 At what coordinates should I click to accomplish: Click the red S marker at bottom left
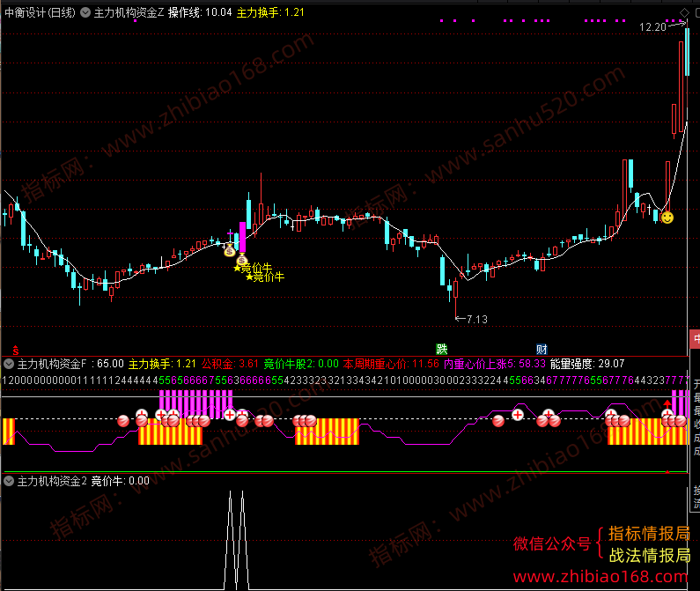[x=16, y=351]
